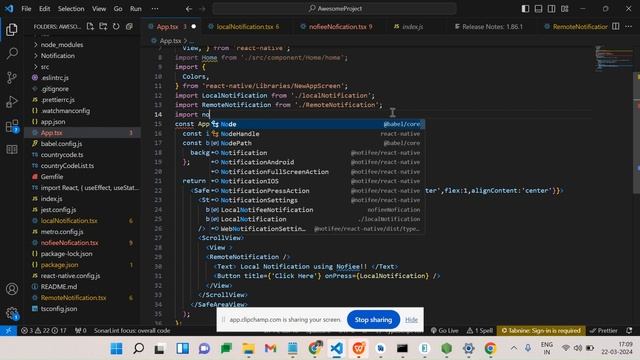Go forward using navigation arrow
This screenshot has height=360, width=640.
(x=202, y=9)
